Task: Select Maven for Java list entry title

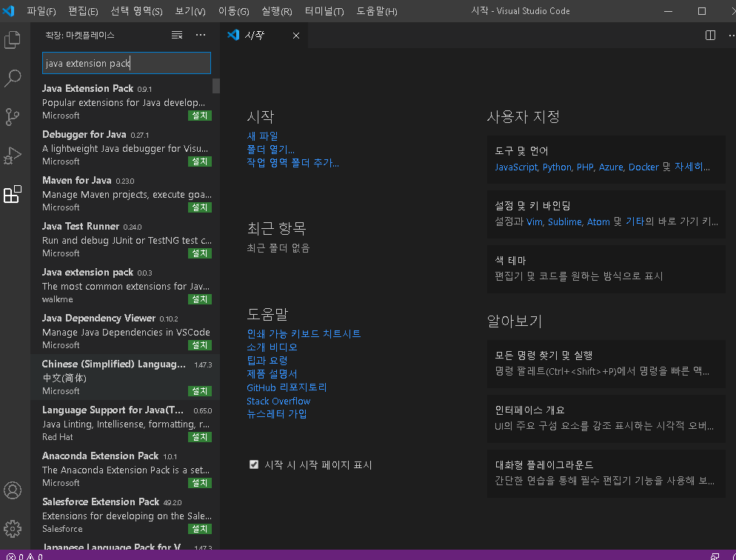Action: 76,181
